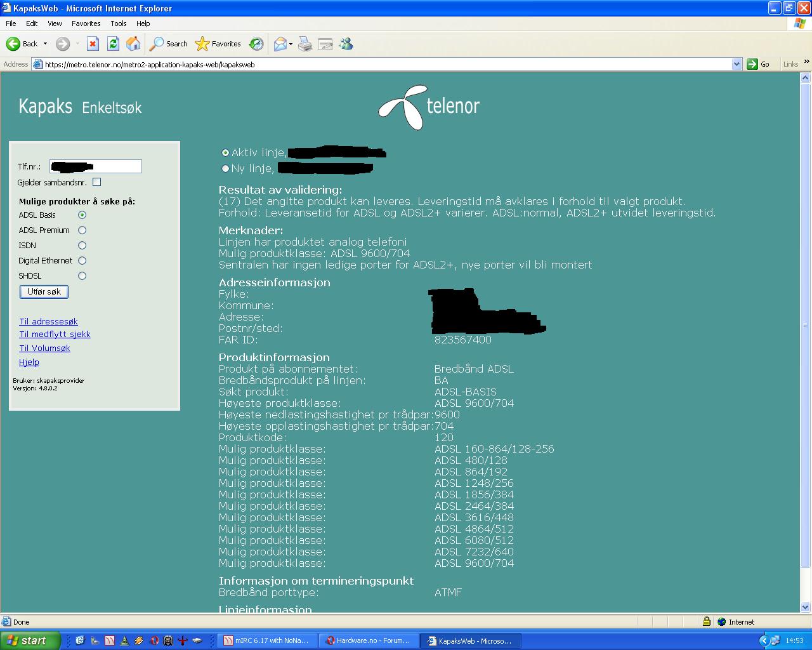Click the Links toolbar label
The image size is (812, 650).
790,64
